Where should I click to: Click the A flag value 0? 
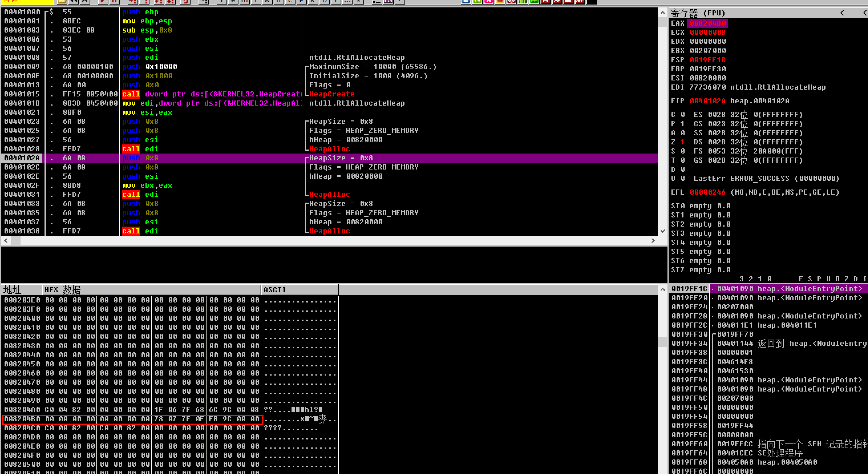(x=682, y=133)
